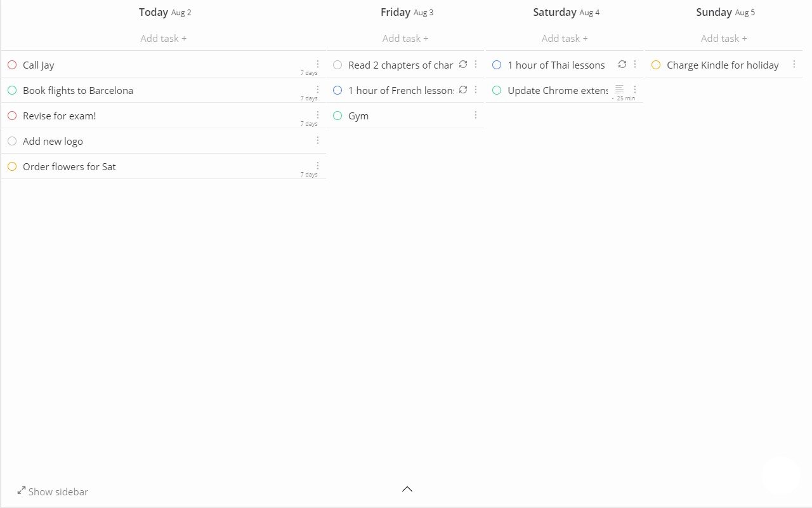Open options menu for French lessons task

[476, 90]
